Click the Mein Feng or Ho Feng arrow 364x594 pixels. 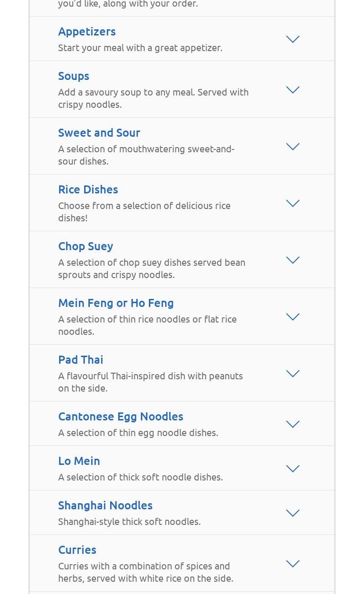point(293,317)
